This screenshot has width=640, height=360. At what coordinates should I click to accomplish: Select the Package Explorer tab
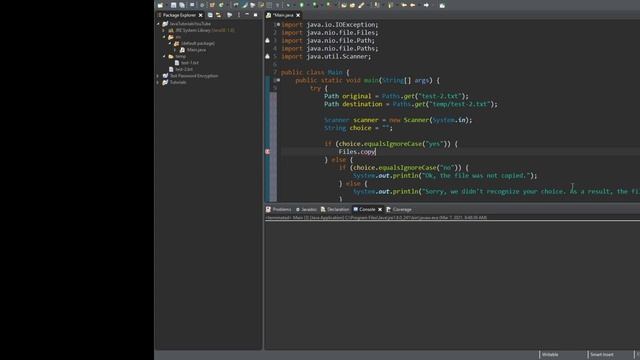pos(179,15)
